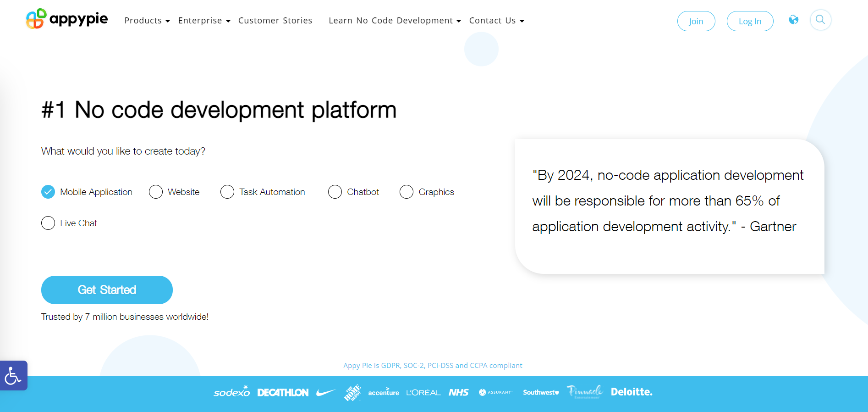The height and width of the screenshot is (412, 868).
Task: Select the Mobile Application radio option
Action: tap(48, 192)
